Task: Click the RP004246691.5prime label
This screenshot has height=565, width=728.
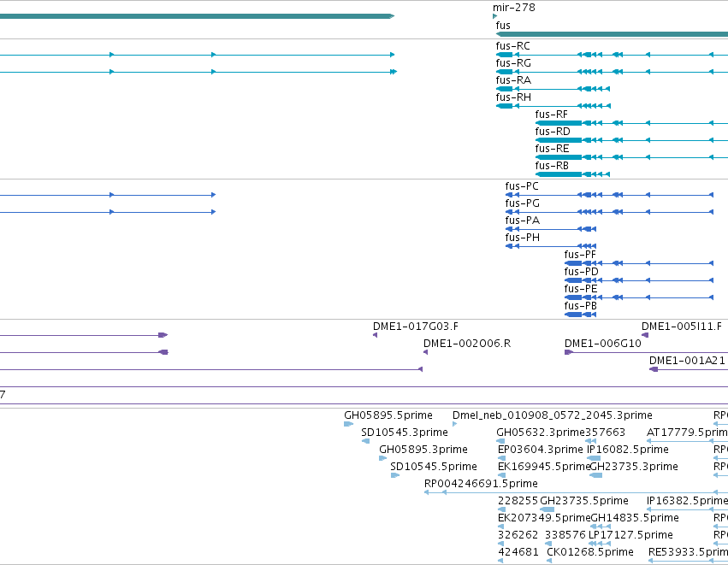Action: (481, 484)
